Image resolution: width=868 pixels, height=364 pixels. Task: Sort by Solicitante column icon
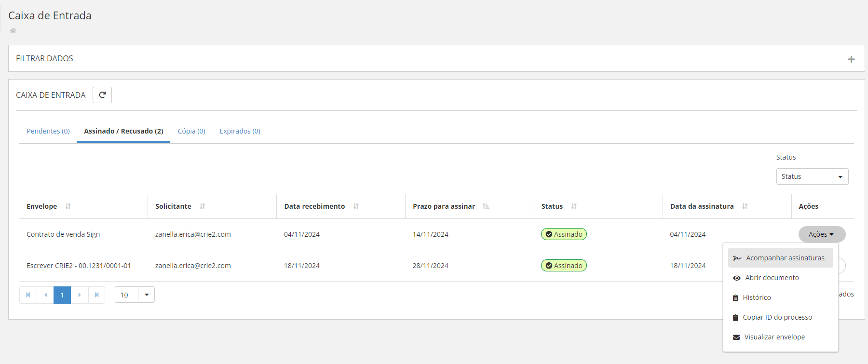tap(203, 206)
